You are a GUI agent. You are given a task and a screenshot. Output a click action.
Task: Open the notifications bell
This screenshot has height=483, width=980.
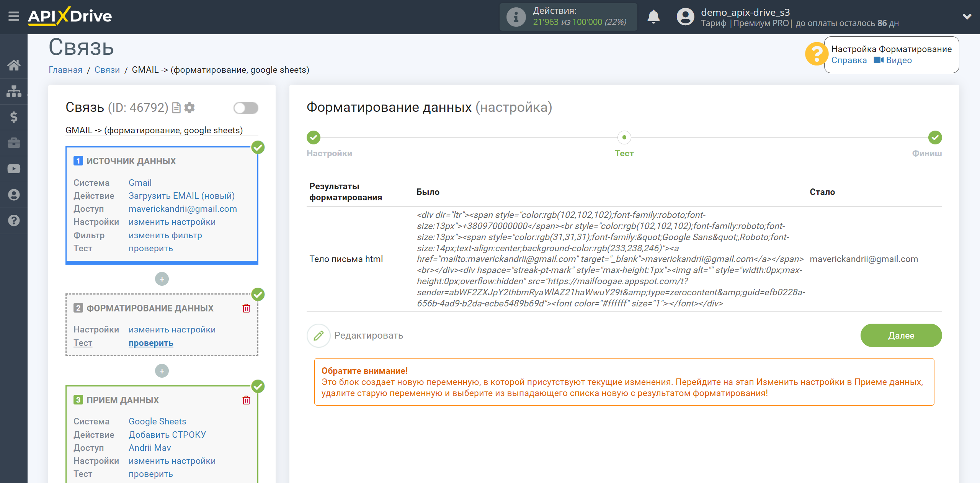[653, 17]
